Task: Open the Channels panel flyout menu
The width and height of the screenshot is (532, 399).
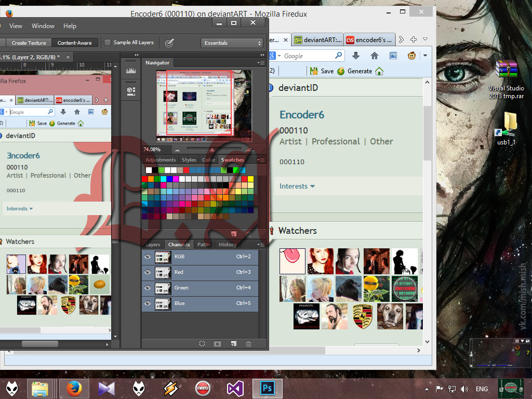Action: 261,244
